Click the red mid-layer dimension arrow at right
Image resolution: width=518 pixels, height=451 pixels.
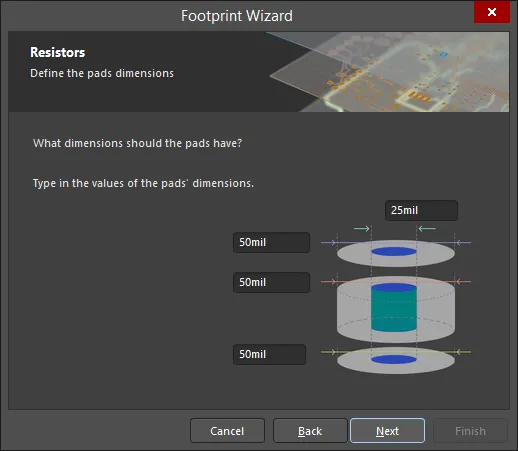tap(463, 282)
